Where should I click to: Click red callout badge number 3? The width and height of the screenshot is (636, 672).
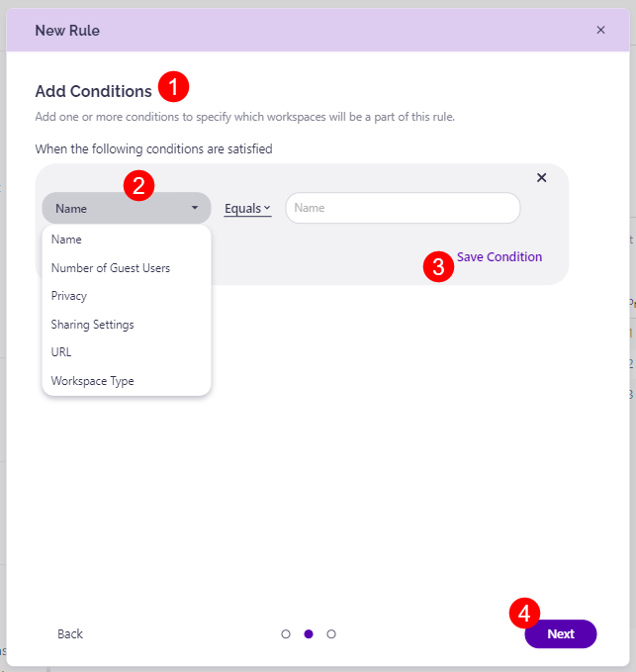pos(439,266)
